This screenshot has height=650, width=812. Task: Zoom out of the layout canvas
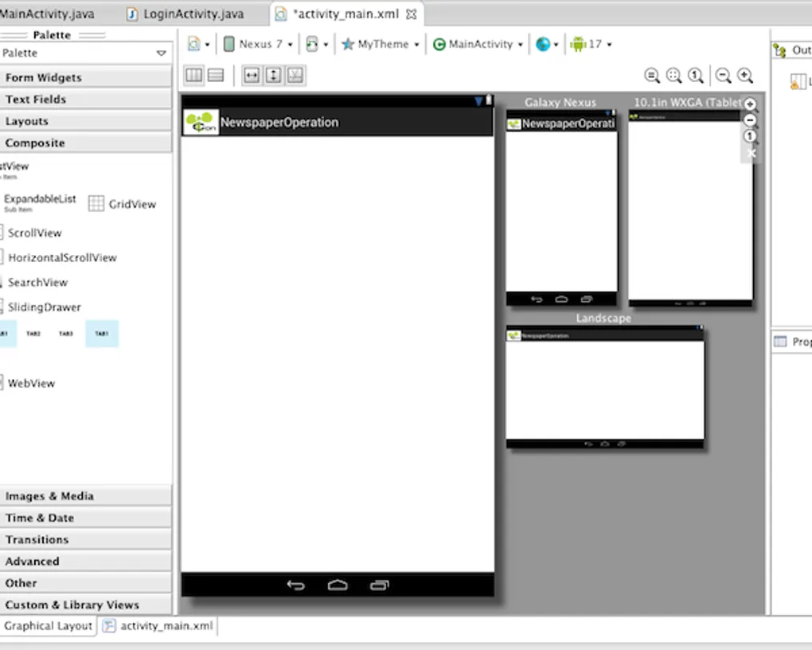(723, 76)
